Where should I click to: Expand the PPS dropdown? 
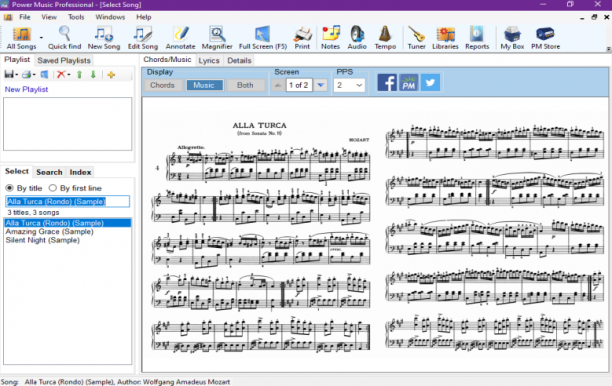coord(359,85)
